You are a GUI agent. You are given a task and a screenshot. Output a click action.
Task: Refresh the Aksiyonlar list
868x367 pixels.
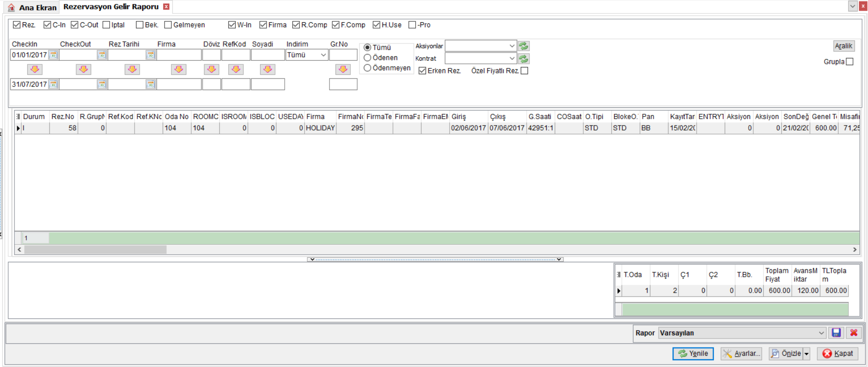click(x=524, y=46)
